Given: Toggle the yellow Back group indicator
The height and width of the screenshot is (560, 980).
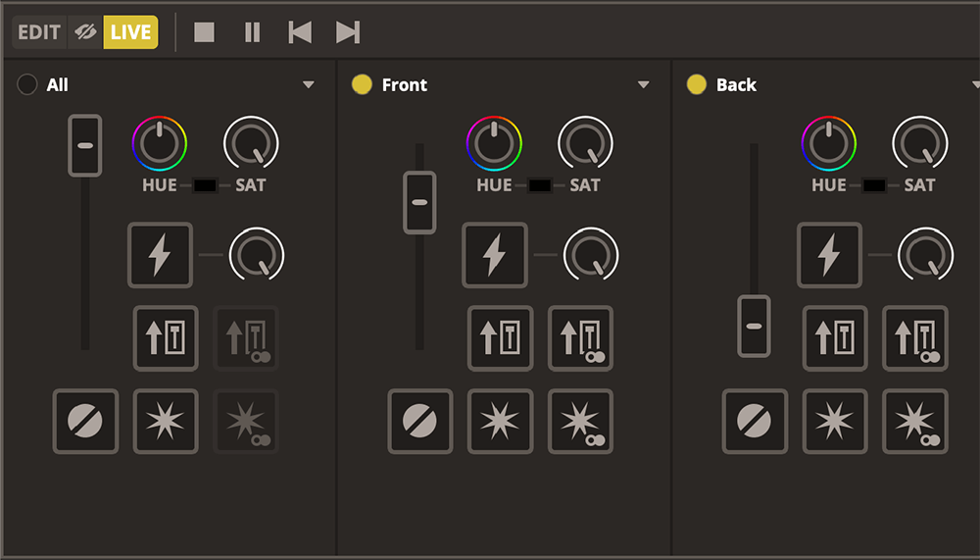Looking at the screenshot, I should [696, 84].
